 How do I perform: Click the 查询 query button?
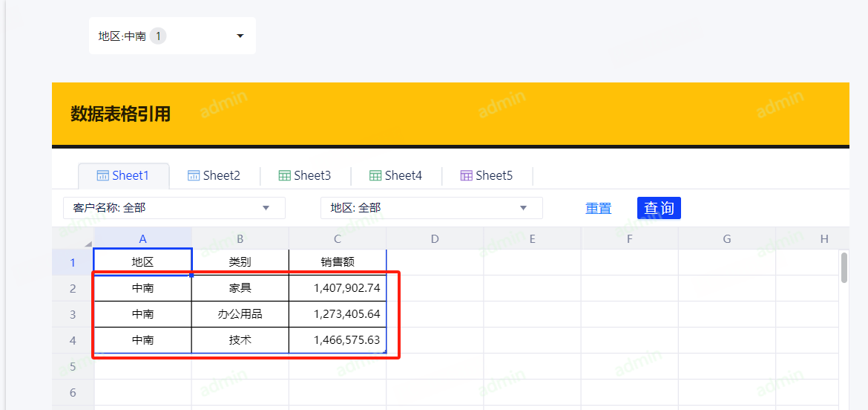[x=659, y=208]
